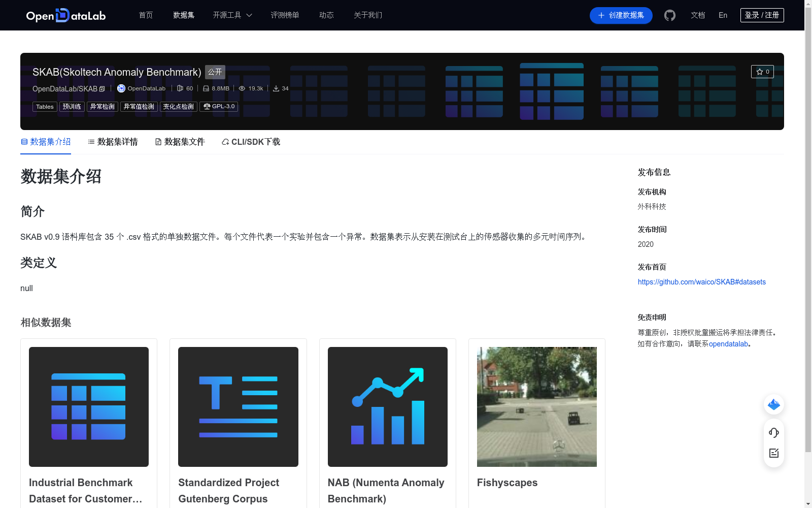Click the downloads icon showing 34
Image resolution: width=812 pixels, height=508 pixels.
[276, 88]
